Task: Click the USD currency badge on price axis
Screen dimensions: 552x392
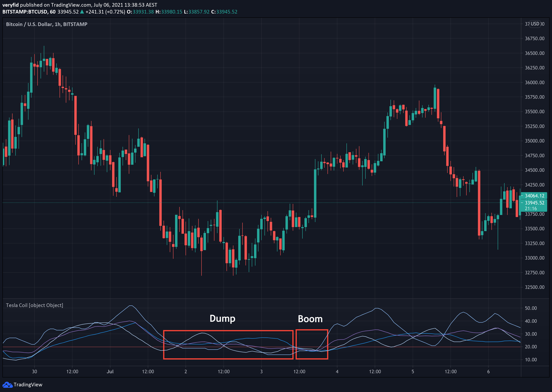Action: coord(535,24)
